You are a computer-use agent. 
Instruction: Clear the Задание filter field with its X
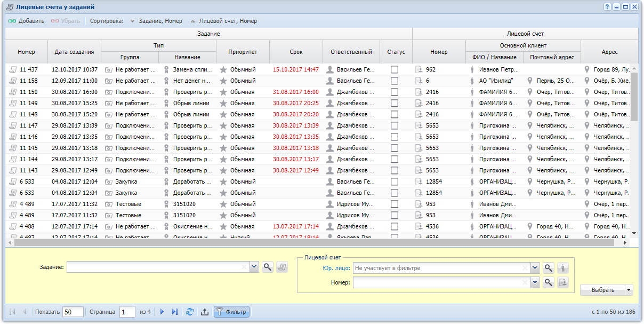click(x=244, y=267)
